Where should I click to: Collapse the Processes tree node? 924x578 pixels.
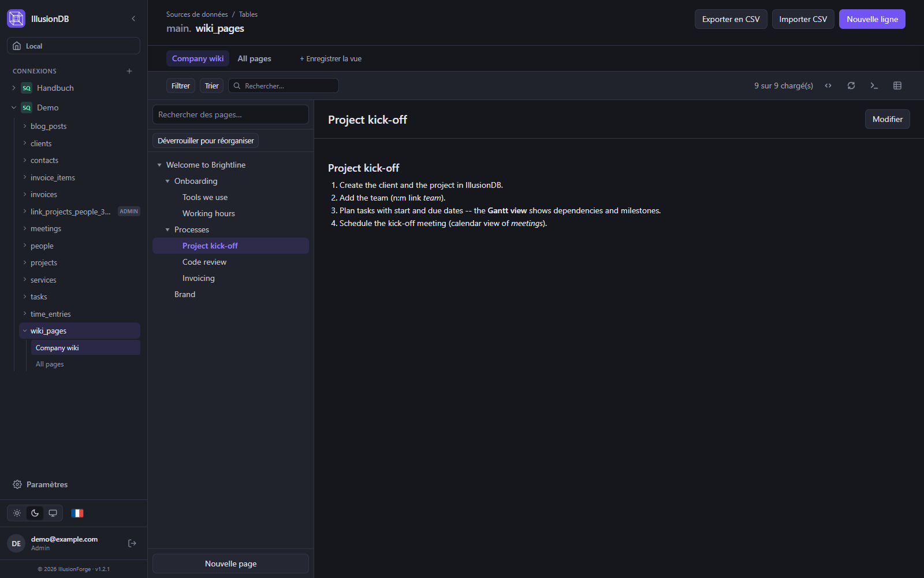[x=167, y=229]
